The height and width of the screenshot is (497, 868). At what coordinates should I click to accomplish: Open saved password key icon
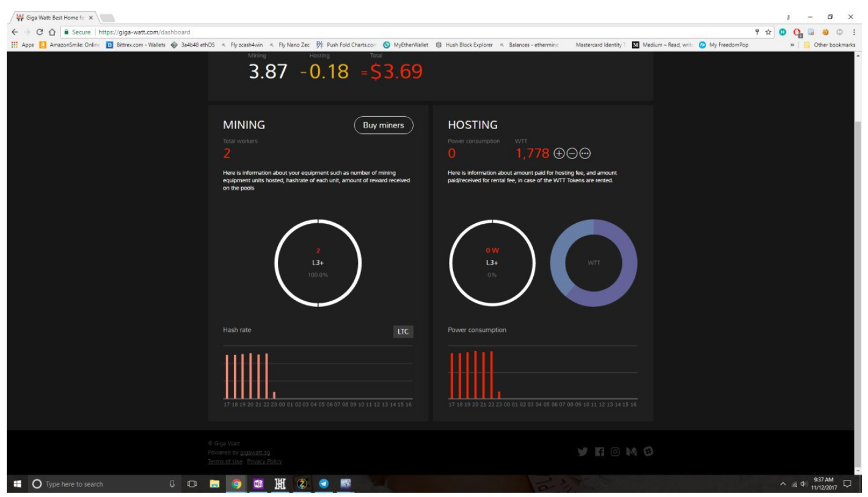coord(757,32)
